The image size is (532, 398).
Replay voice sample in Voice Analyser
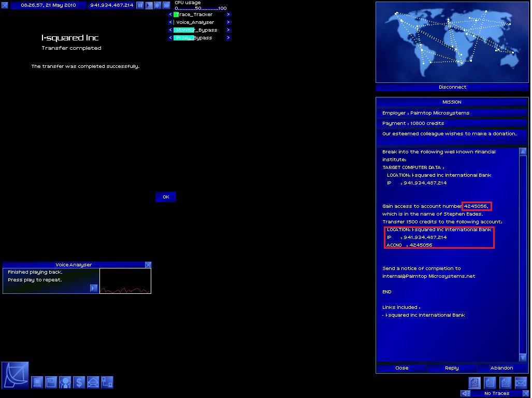(x=94, y=288)
